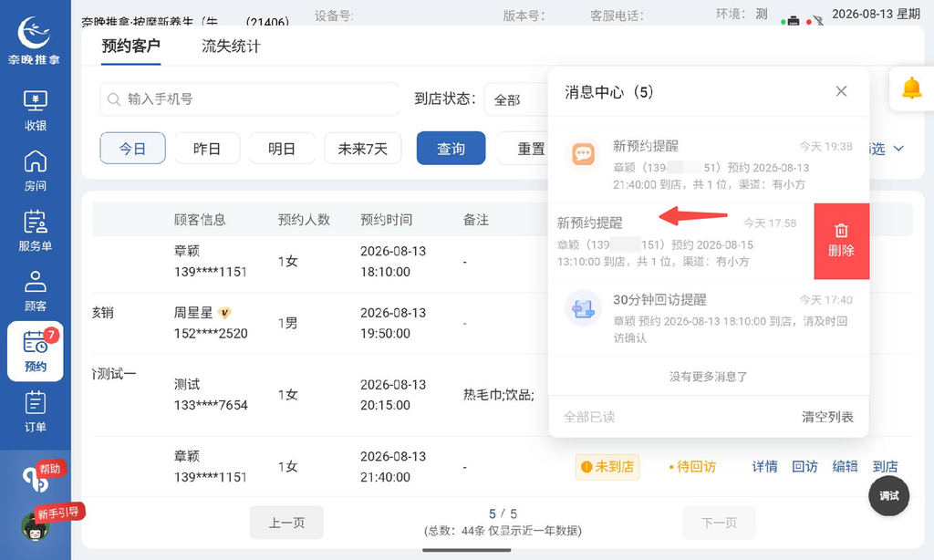This screenshot has width=934, height=560.
Task: Click the 预约时间 column header
Action: click(x=386, y=220)
